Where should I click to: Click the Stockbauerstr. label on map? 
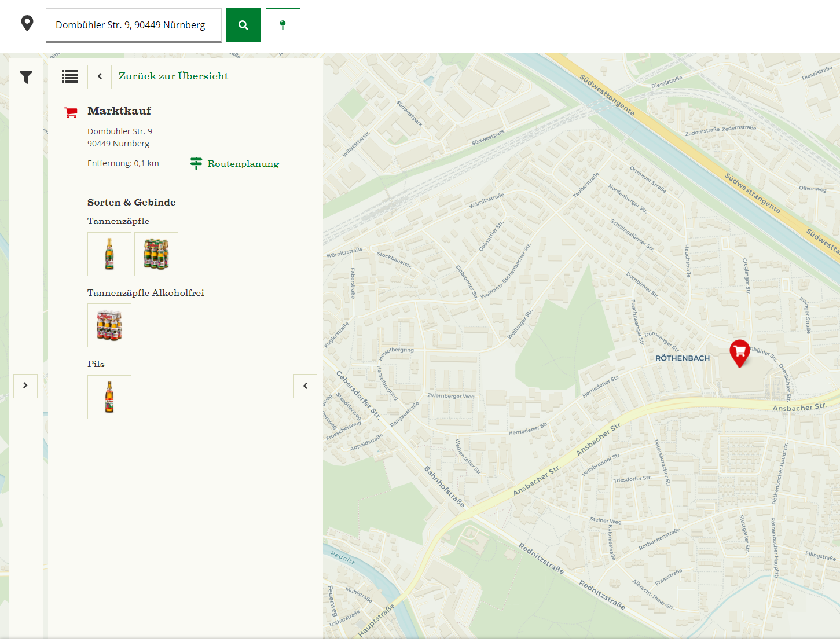click(394, 259)
